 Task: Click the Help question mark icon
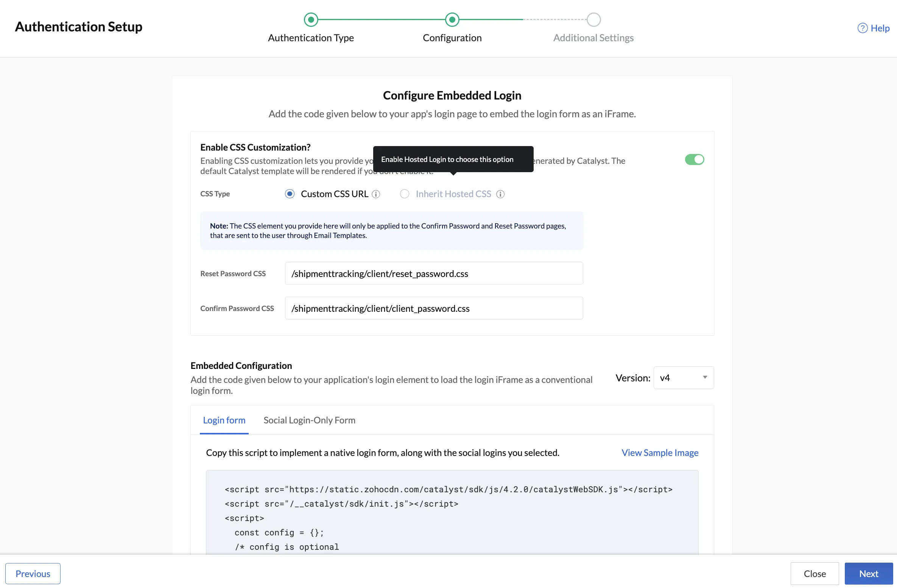[x=863, y=28]
